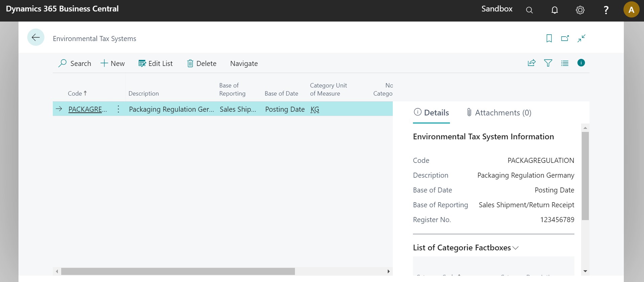Open the Navigate menu
This screenshot has height=282, width=644.
244,64
